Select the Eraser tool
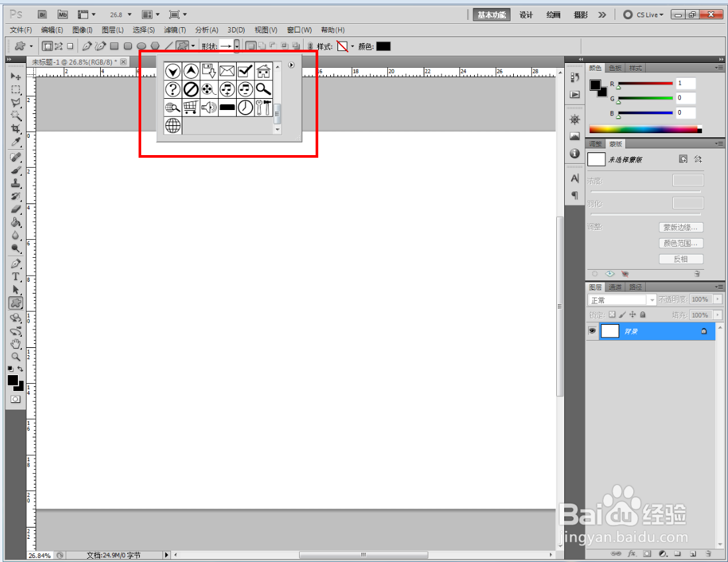The width and height of the screenshot is (728, 562). (x=16, y=209)
